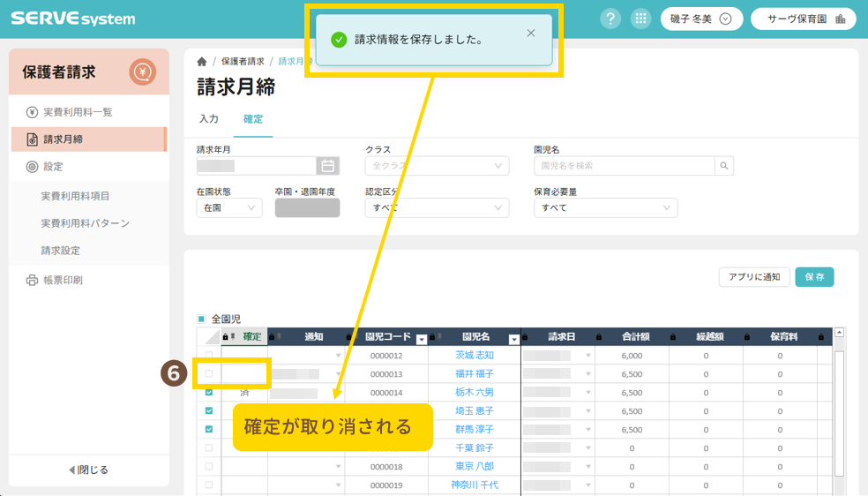Click the 帳票印刷 printer icon
This screenshot has width=868, height=496.
click(32, 281)
